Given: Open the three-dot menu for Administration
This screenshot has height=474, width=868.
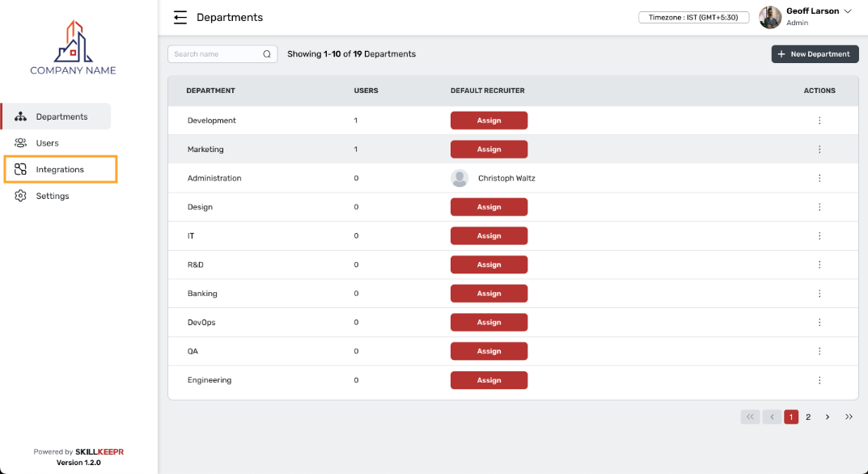Looking at the screenshot, I should pos(819,178).
